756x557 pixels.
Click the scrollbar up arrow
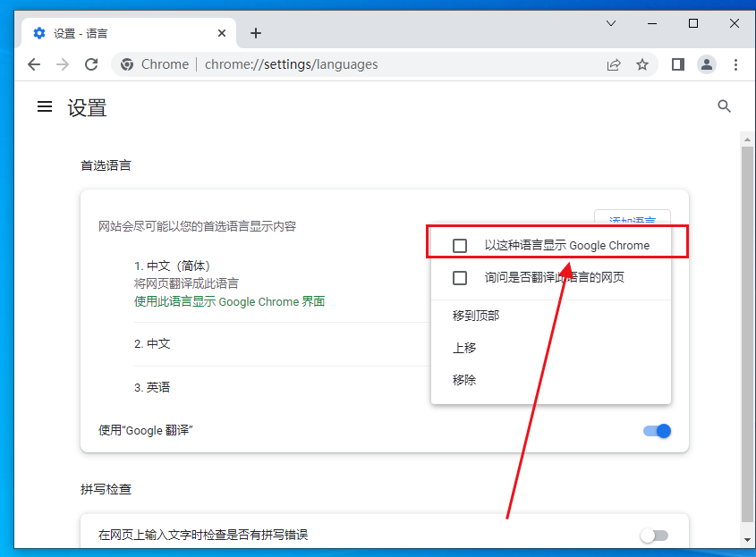[747, 139]
